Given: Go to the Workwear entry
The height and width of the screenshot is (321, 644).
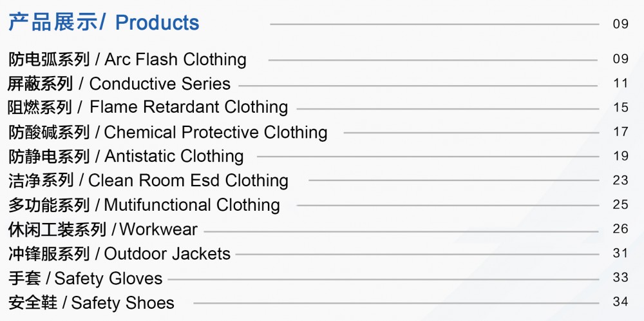Looking at the screenshot, I should click(x=103, y=229).
